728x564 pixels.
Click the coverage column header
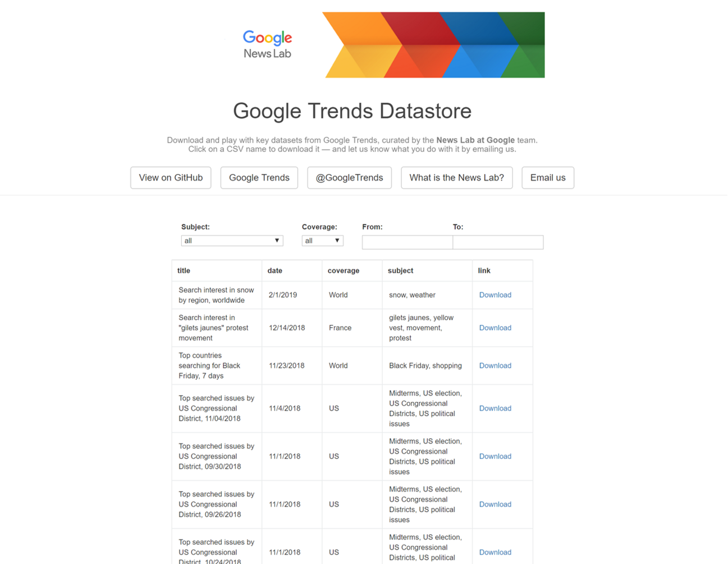[x=344, y=270]
